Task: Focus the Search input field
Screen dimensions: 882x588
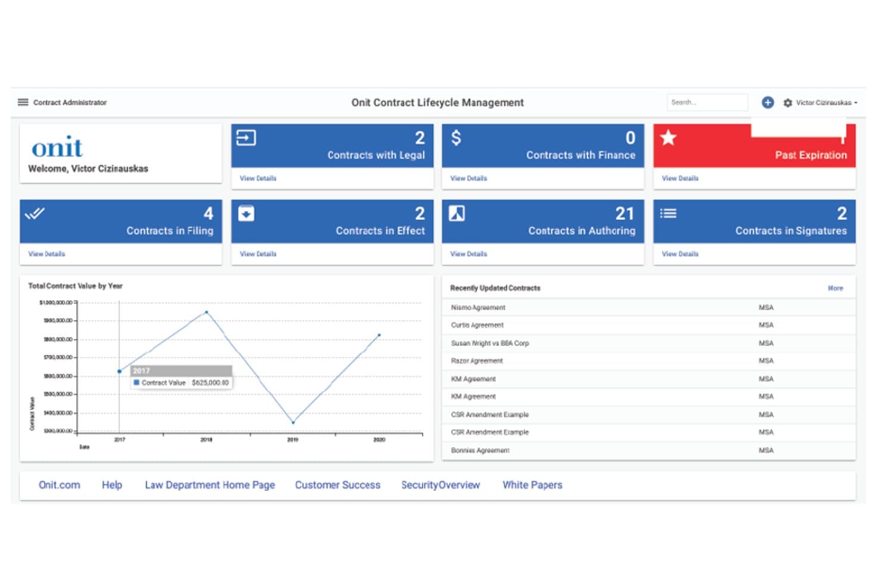Action: 707,102
